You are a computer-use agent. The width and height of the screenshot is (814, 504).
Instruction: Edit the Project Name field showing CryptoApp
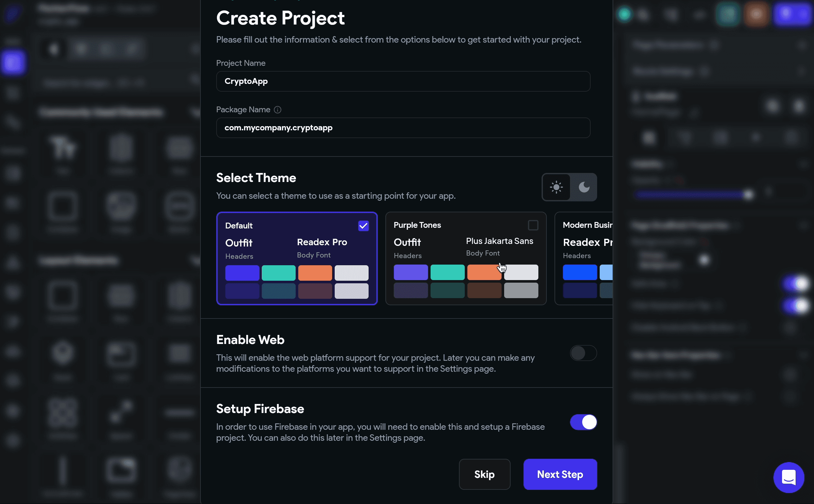403,81
